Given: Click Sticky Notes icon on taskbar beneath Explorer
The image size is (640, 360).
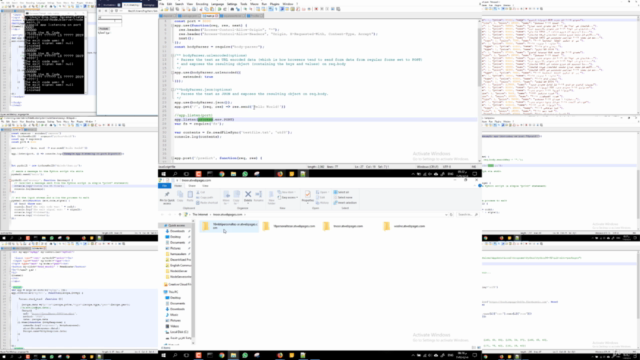Looking at the screenshot, I should (291, 355).
